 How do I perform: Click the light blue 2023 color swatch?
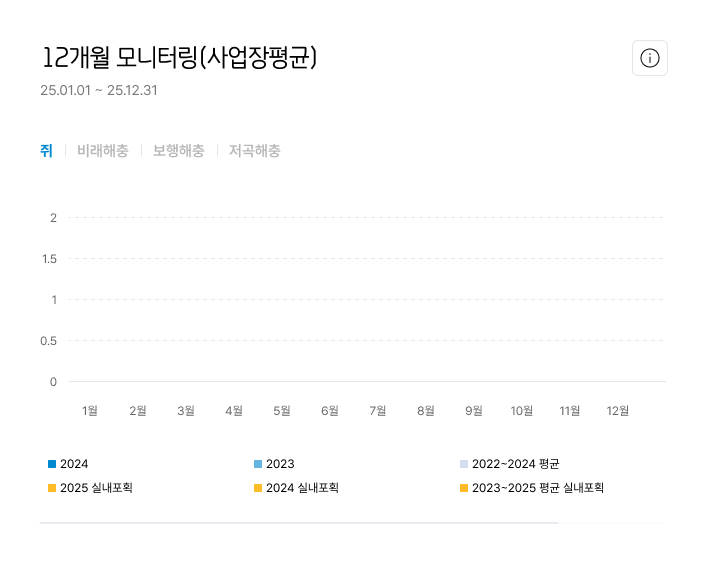[x=258, y=464]
